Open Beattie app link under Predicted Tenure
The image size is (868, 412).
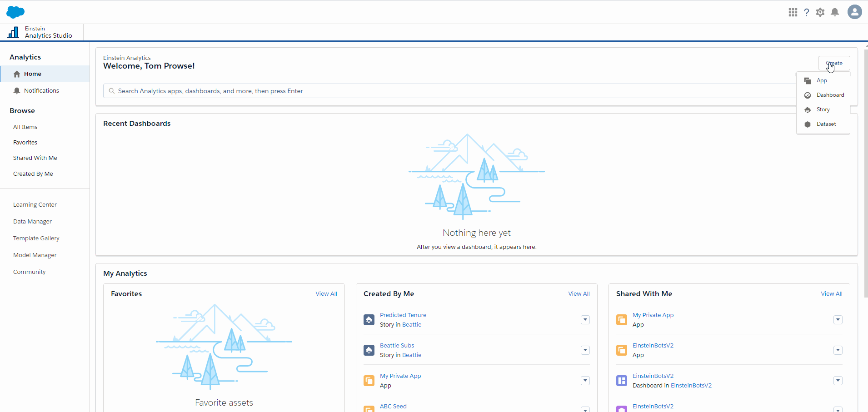tap(412, 325)
